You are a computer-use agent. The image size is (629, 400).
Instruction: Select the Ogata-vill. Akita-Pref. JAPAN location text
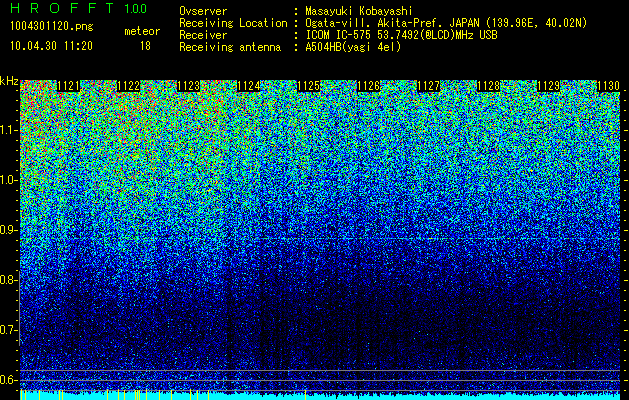(446, 24)
